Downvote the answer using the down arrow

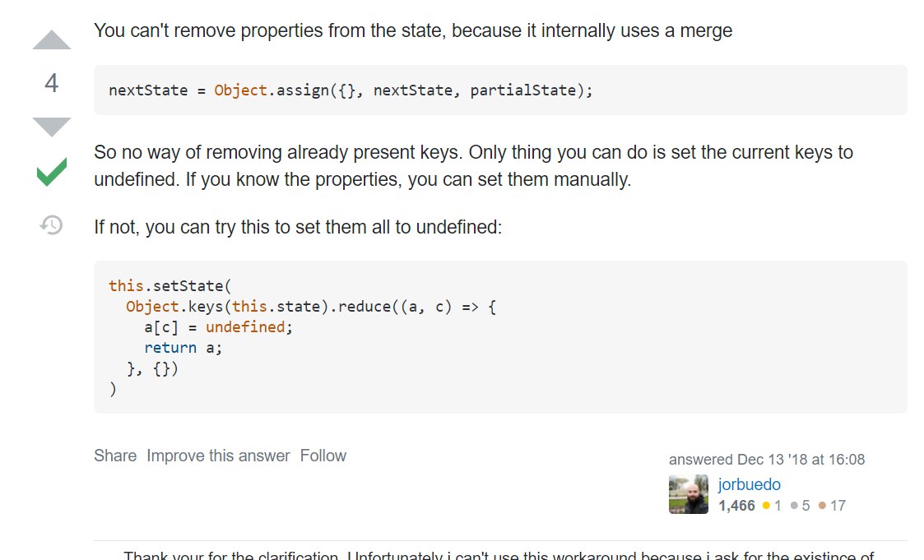(x=51, y=127)
